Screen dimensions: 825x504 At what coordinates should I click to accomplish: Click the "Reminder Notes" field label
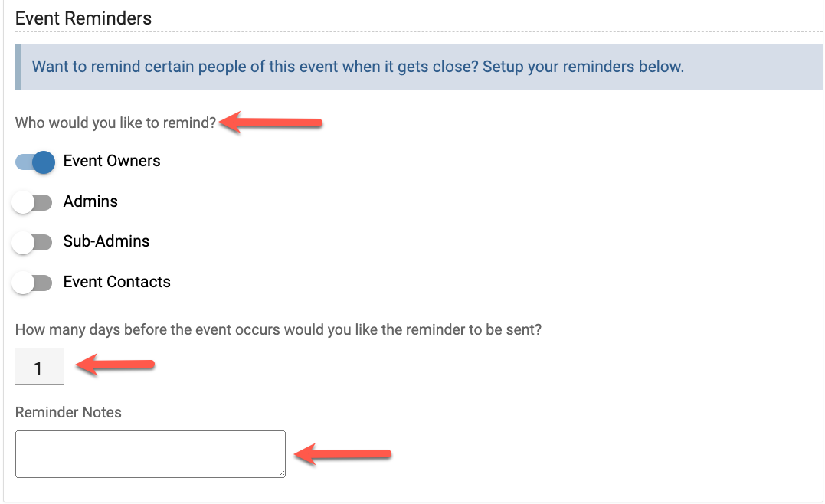(68, 413)
